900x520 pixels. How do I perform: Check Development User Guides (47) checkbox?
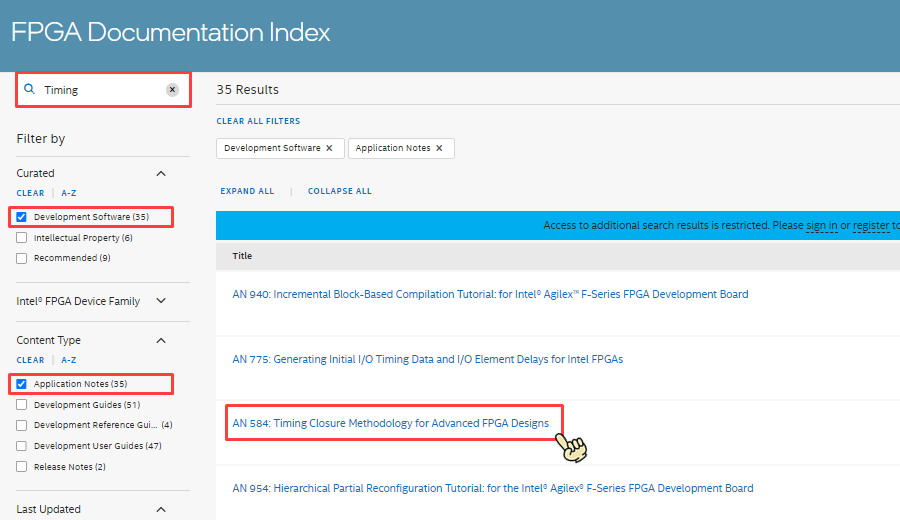pos(22,446)
